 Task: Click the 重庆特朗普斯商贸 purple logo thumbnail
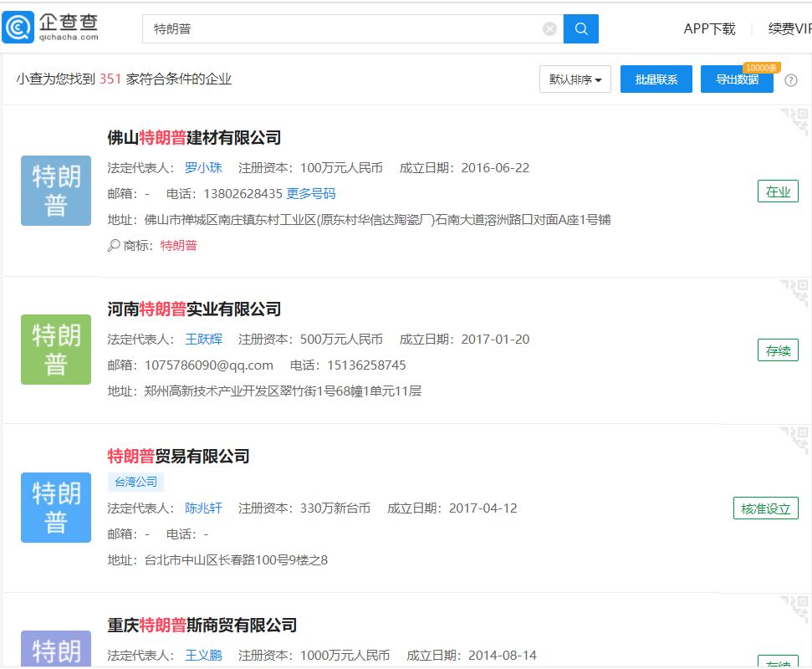(56, 649)
